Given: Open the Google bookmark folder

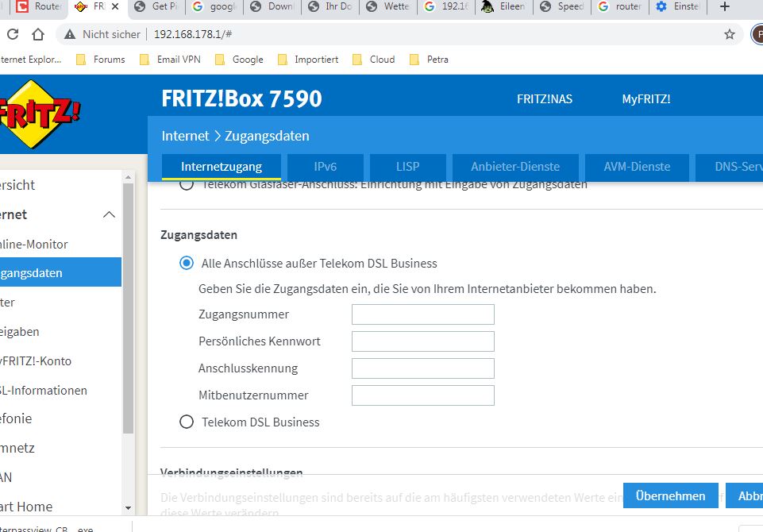Looking at the screenshot, I should coord(239,60).
